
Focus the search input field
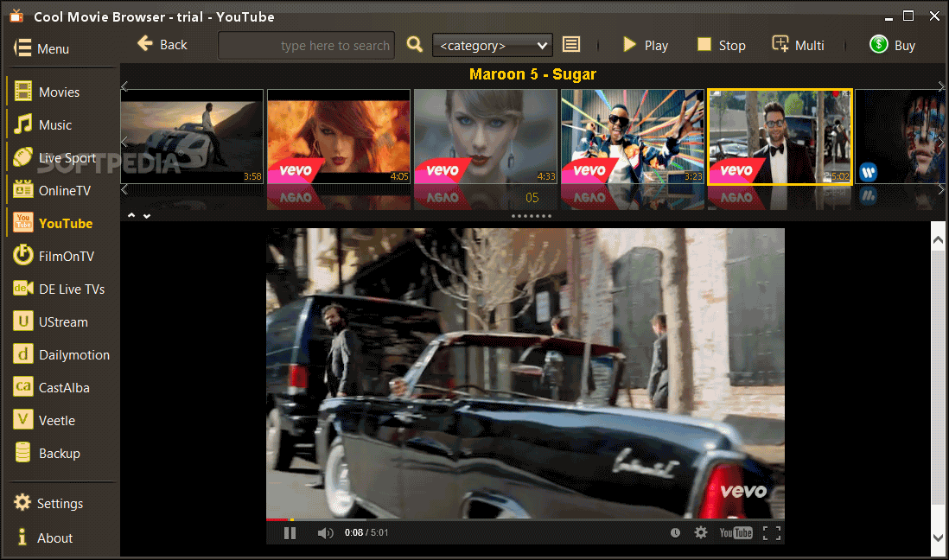click(x=306, y=46)
